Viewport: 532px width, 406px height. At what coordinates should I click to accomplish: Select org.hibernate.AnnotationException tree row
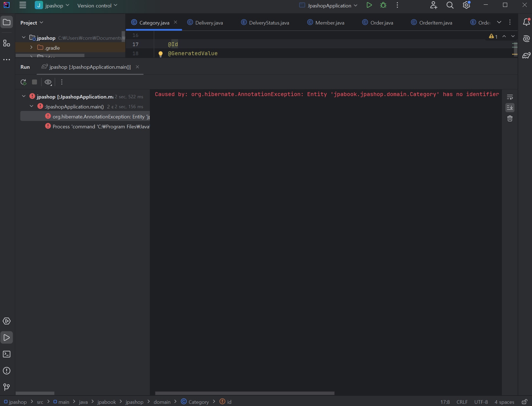pos(85,116)
